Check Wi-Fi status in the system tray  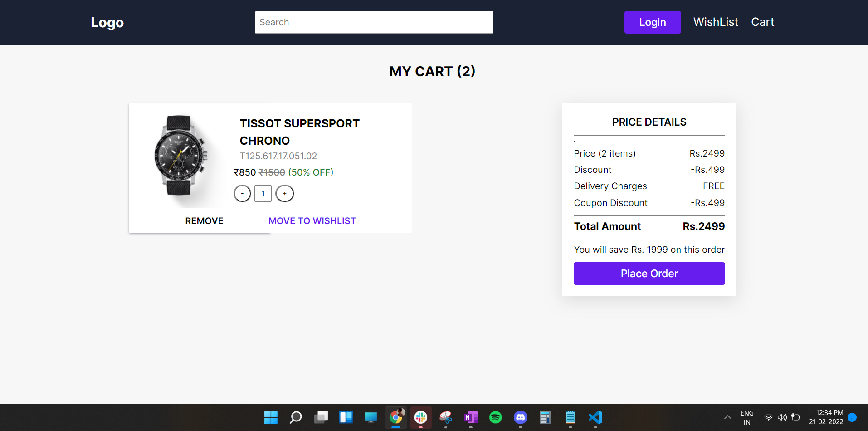click(x=768, y=417)
